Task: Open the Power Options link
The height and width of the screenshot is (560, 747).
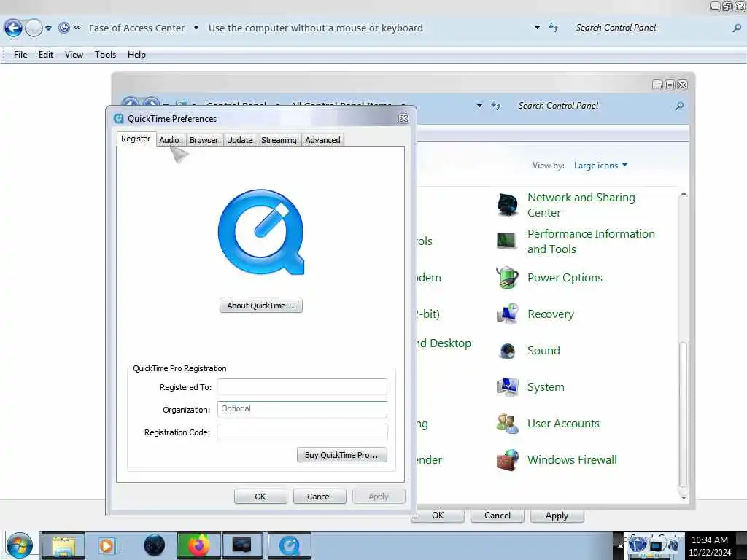Action: (565, 278)
